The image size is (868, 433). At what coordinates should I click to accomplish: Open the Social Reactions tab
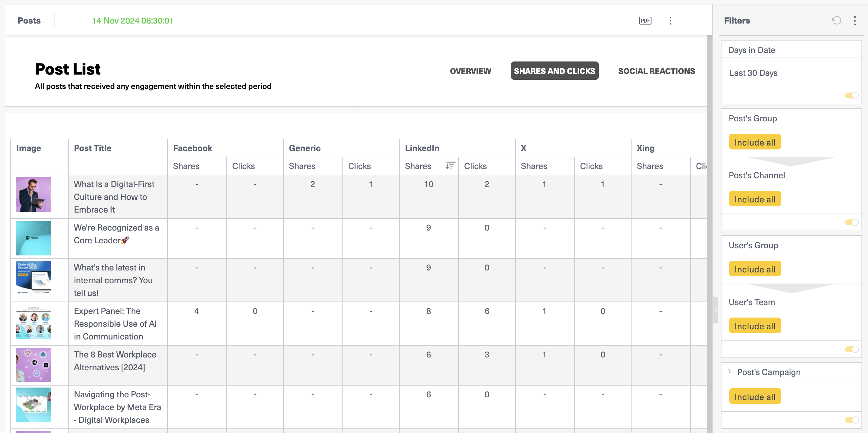click(x=656, y=71)
